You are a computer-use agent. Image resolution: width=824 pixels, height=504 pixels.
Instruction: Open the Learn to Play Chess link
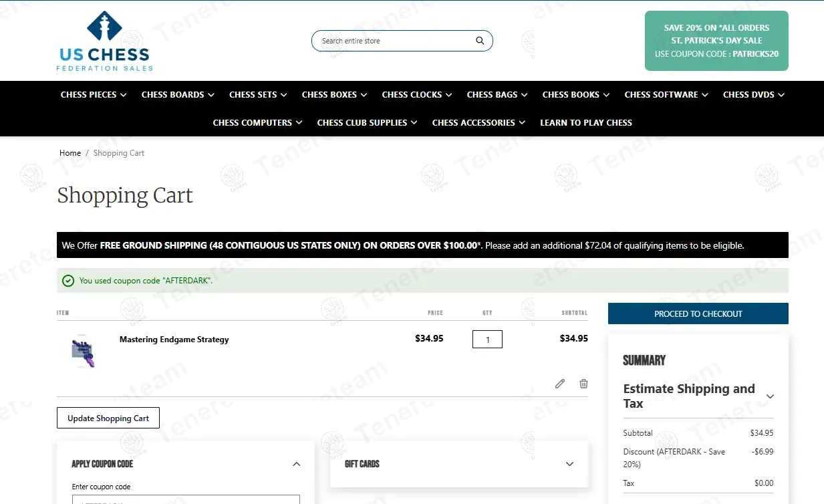586,123
